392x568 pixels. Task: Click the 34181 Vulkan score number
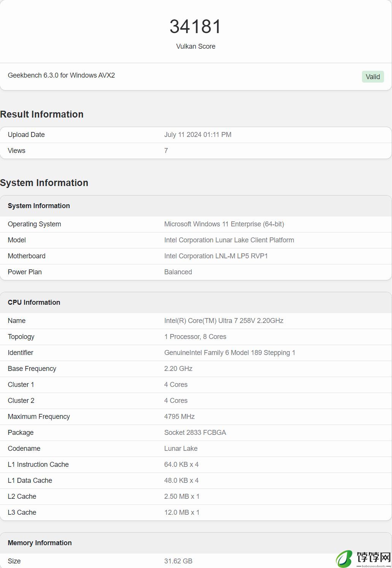195,27
